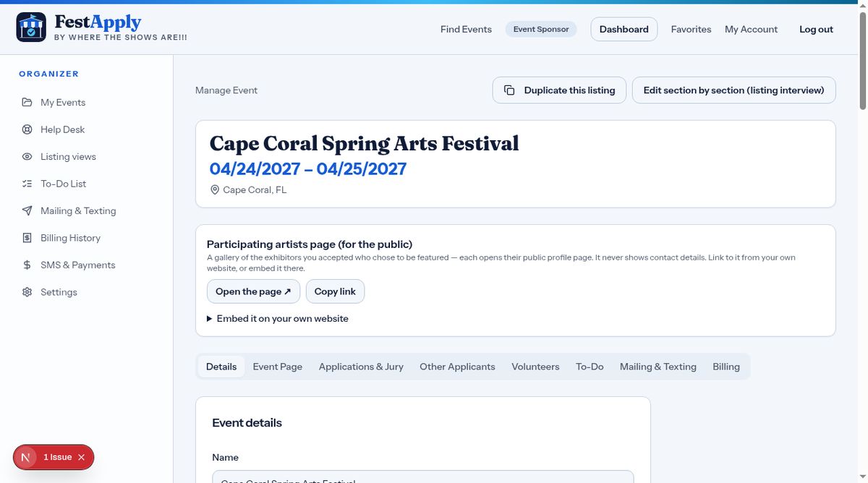Click the Help Desk lifebuoy icon

(x=27, y=129)
